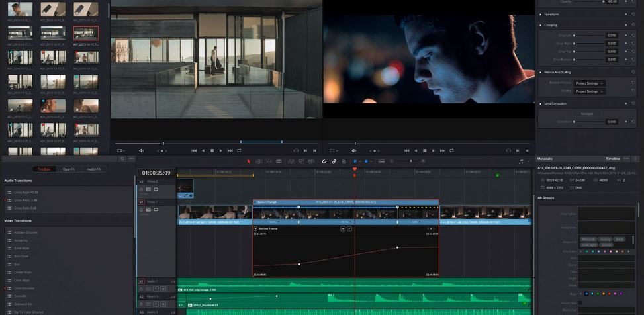644x315 pixels.
Task: Click the timeline view options icon
Action: click(381, 161)
